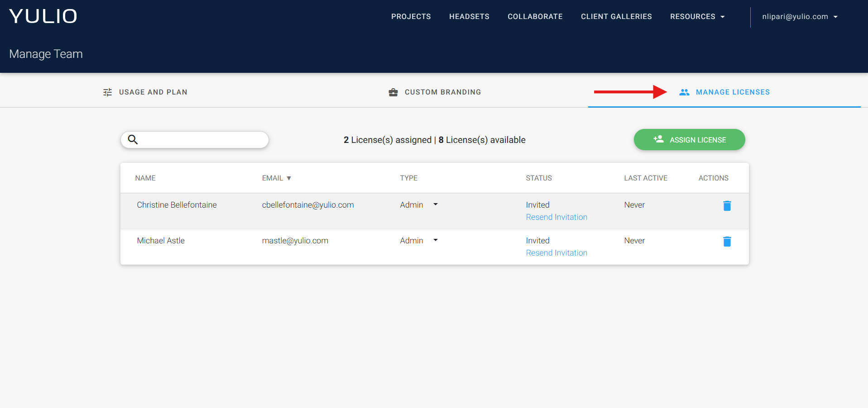Screen dimensions: 868x408
Task: Click Invited status for Christine Bellefontaine
Action: coord(537,205)
